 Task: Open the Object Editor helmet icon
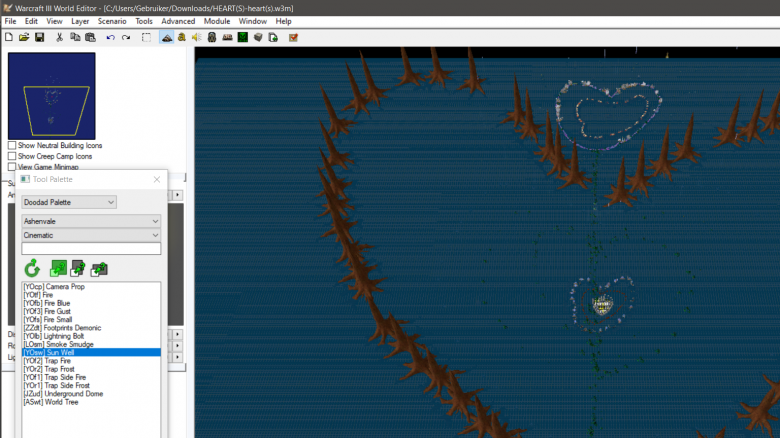pos(212,37)
